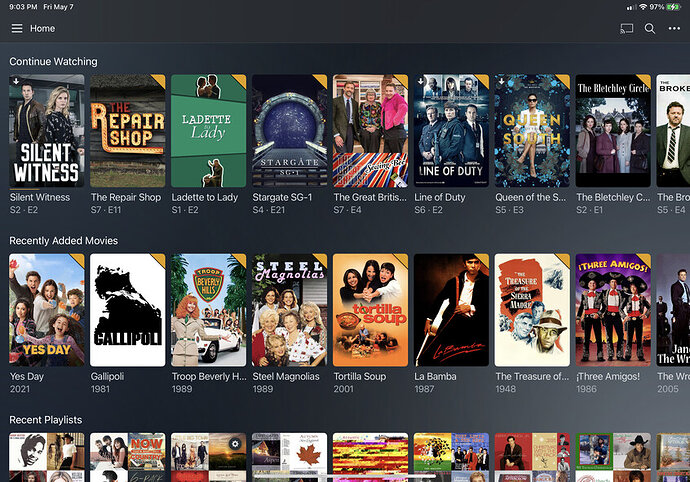Click the Recently Added Movies heading

[63, 241]
